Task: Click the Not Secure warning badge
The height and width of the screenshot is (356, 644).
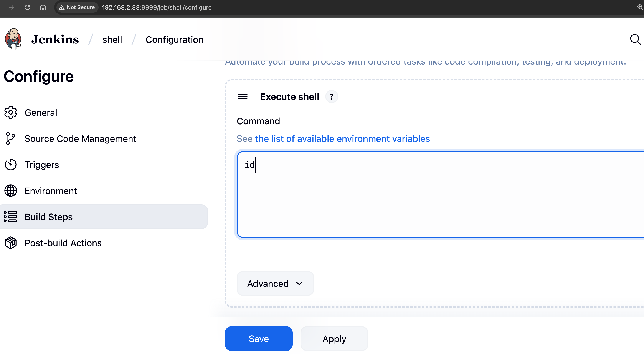Action: coord(76,7)
